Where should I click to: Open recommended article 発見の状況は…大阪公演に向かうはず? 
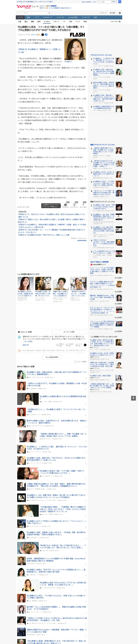57,373
